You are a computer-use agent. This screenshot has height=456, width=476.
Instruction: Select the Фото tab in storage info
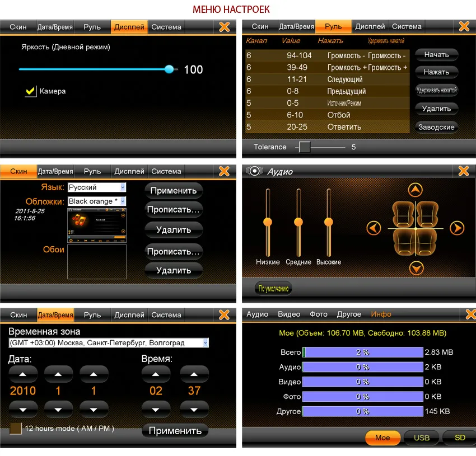tap(319, 314)
